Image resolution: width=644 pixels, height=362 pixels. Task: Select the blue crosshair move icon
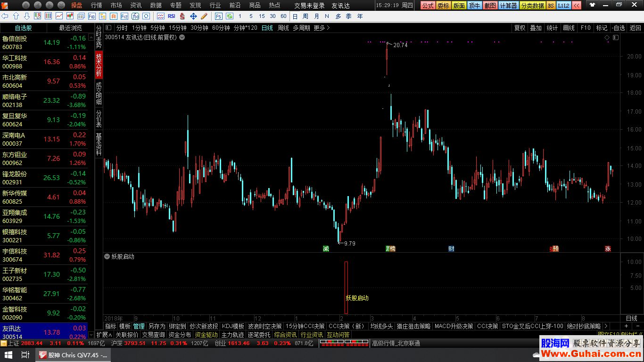(193, 16)
